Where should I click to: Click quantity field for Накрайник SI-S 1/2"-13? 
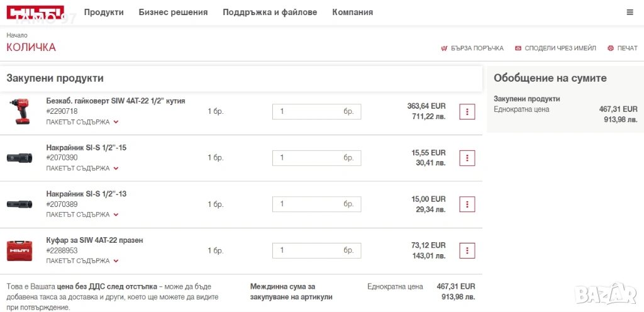click(308, 204)
